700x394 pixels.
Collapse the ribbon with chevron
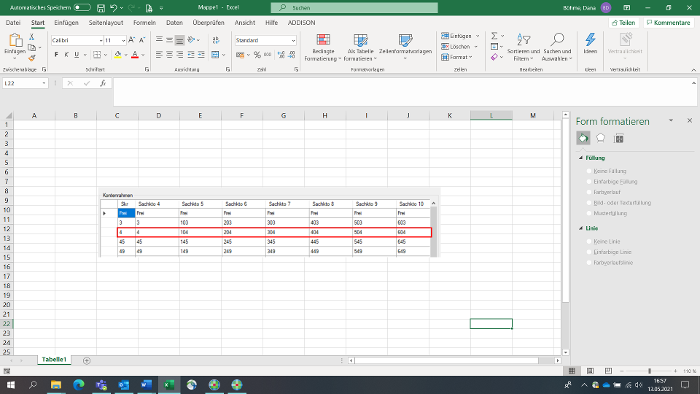tap(693, 70)
